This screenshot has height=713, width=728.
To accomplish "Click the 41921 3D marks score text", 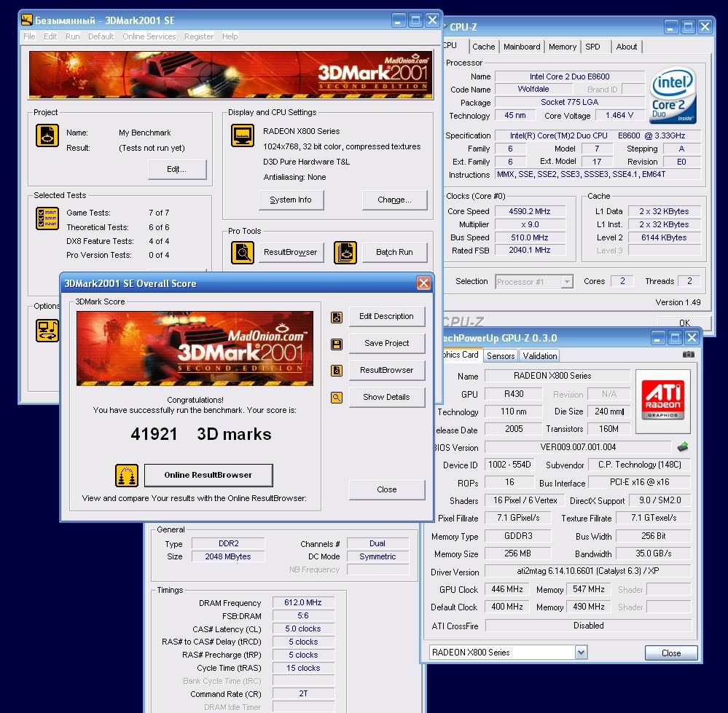I will click(201, 434).
